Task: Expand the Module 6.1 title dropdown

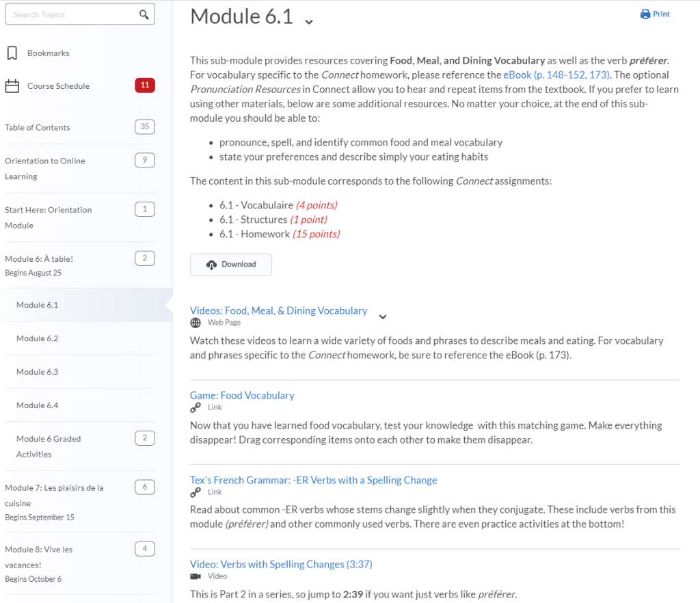Action: [309, 21]
